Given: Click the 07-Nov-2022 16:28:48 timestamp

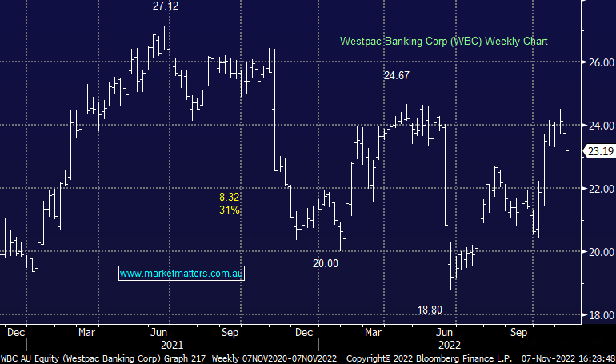Looking at the screenshot, I should pos(569,357).
